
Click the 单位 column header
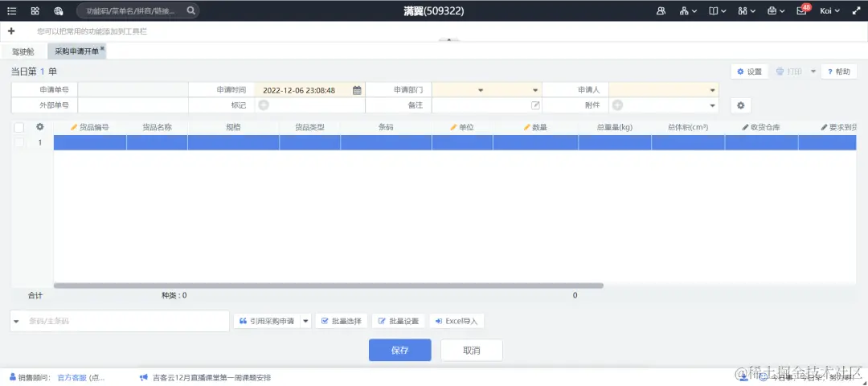pyautogui.click(x=462, y=127)
